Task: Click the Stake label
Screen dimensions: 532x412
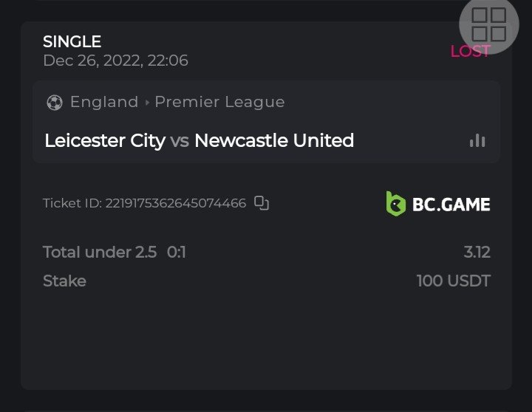Action: pyautogui.click(x=64, y=281)
